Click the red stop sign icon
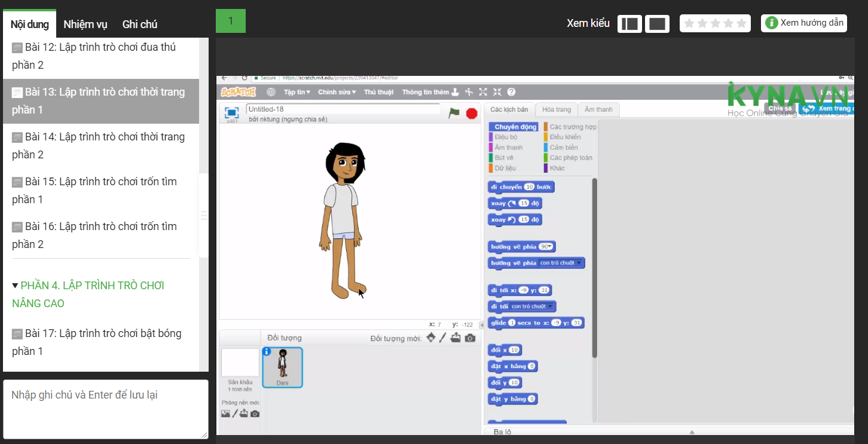868x444 pixels. pyautogui.click(x=472, y=113)
